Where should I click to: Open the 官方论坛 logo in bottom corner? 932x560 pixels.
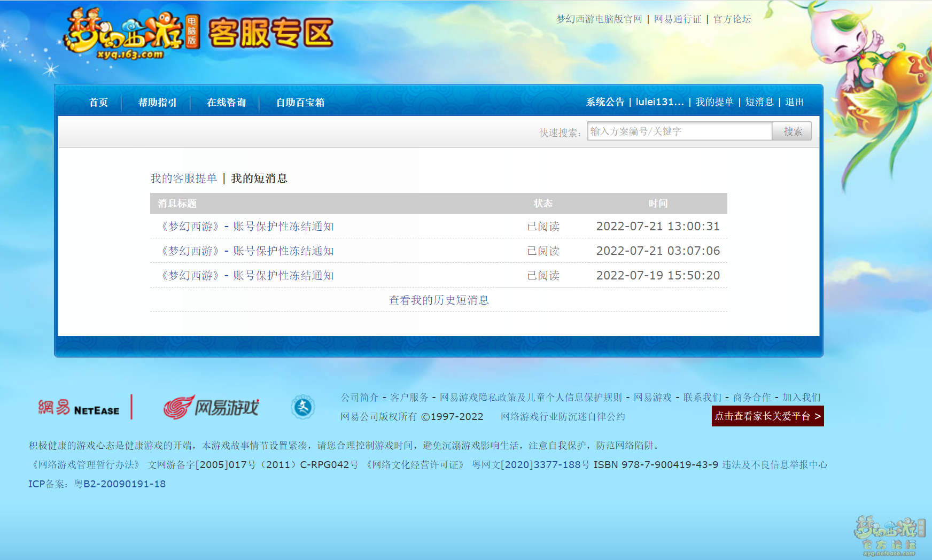[x=889, y=536]
